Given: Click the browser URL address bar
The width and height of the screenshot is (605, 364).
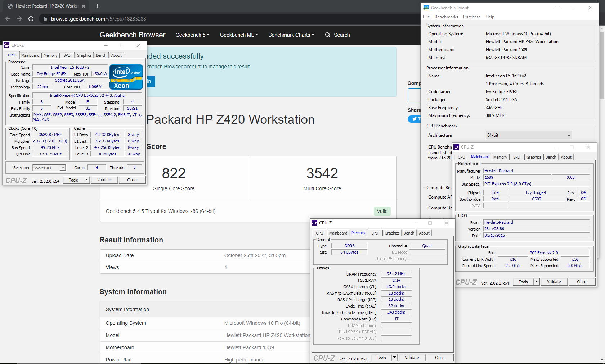Looking at the screenshot, I should click(230, 19).
